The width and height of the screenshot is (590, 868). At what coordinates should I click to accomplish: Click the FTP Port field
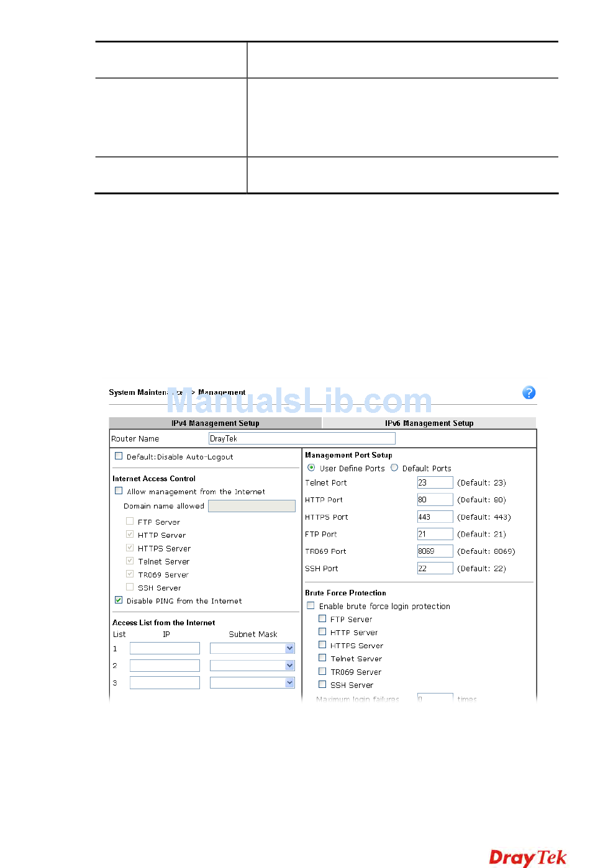coord(435,534)
